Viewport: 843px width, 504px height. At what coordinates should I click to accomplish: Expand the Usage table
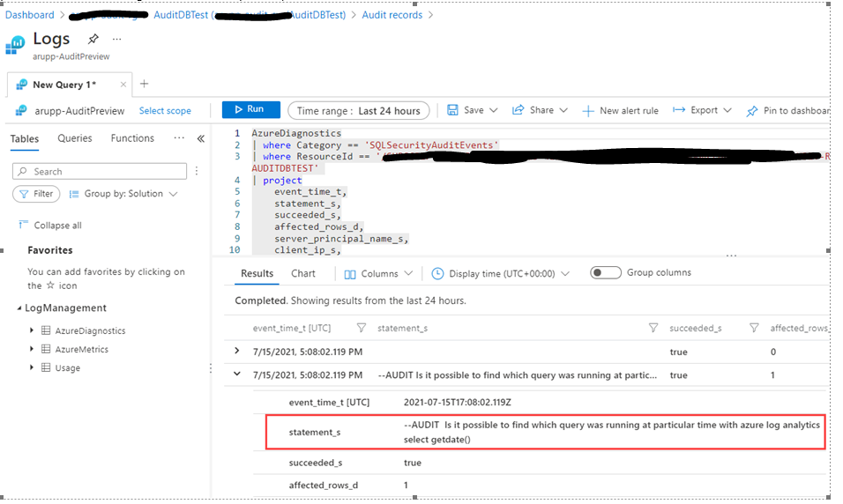31,367
